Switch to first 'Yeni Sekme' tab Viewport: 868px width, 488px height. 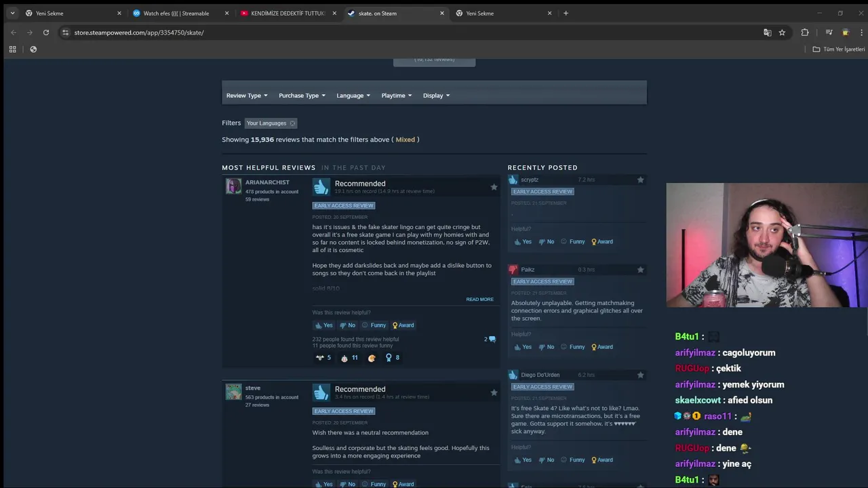[68, 13]
